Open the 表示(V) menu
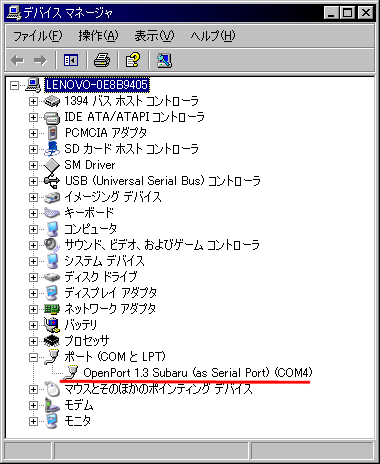The image size is (380, 464). pyautogui.click(x=154, y=36)
